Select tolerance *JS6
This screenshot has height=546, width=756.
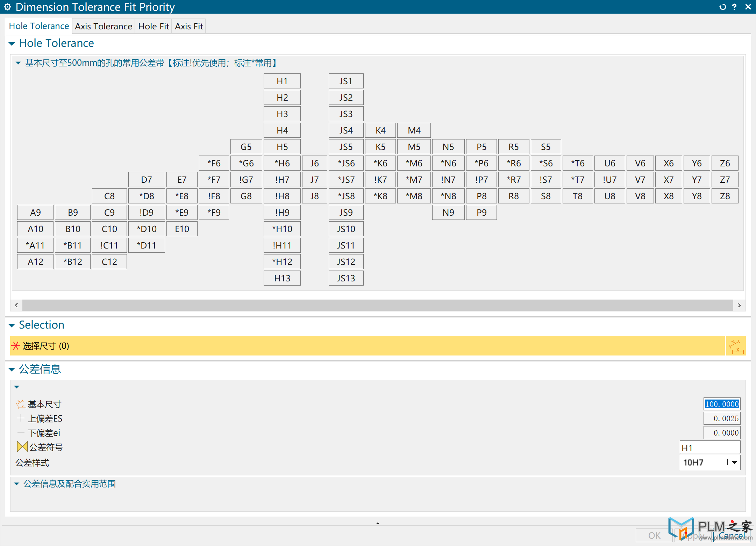[346, 163]
